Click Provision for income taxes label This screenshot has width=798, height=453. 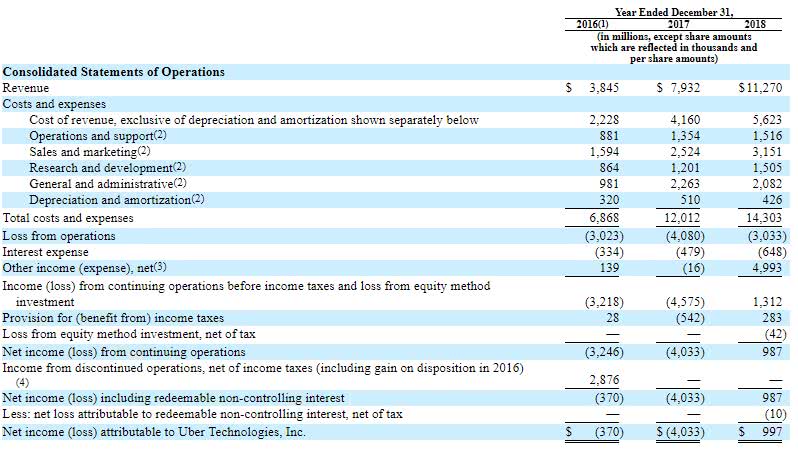point(113,318)
